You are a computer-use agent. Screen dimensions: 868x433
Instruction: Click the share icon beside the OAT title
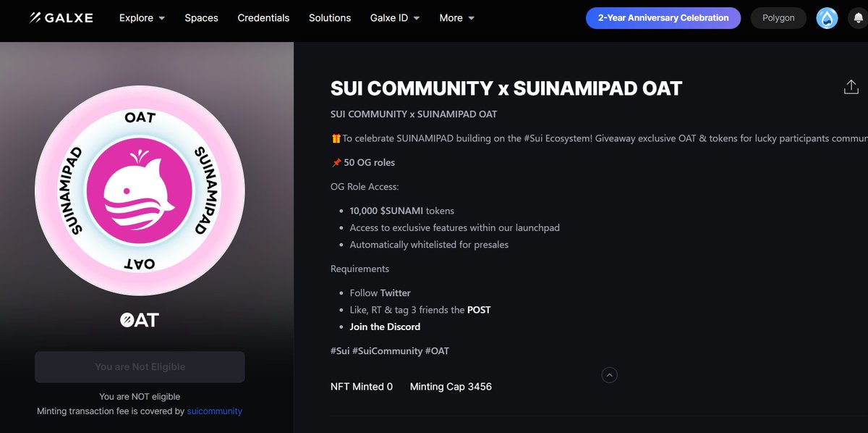pyautogui.click(x=851, y=86)
